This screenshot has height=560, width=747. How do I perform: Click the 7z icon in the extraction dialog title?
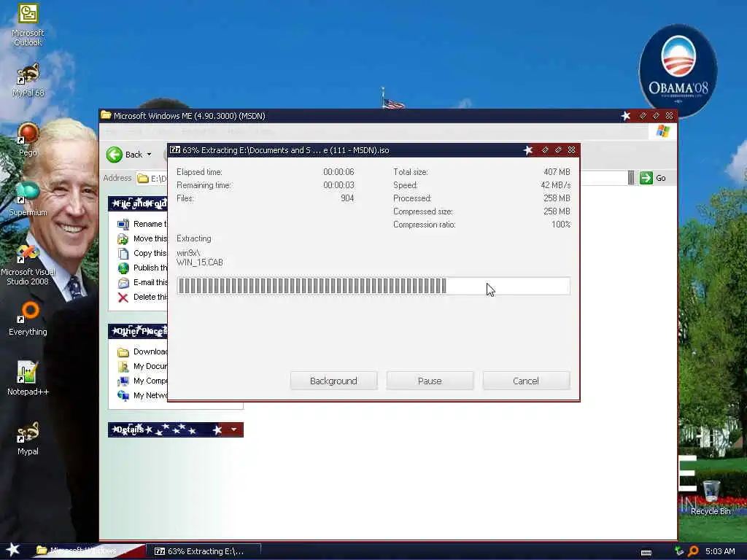(x=175, y=150)
